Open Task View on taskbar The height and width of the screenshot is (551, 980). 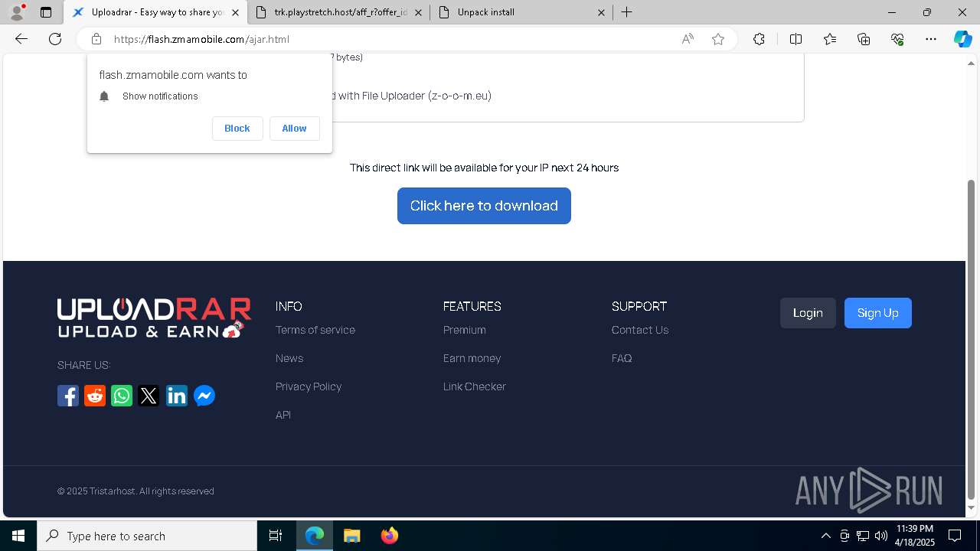(x=276, y=536)
